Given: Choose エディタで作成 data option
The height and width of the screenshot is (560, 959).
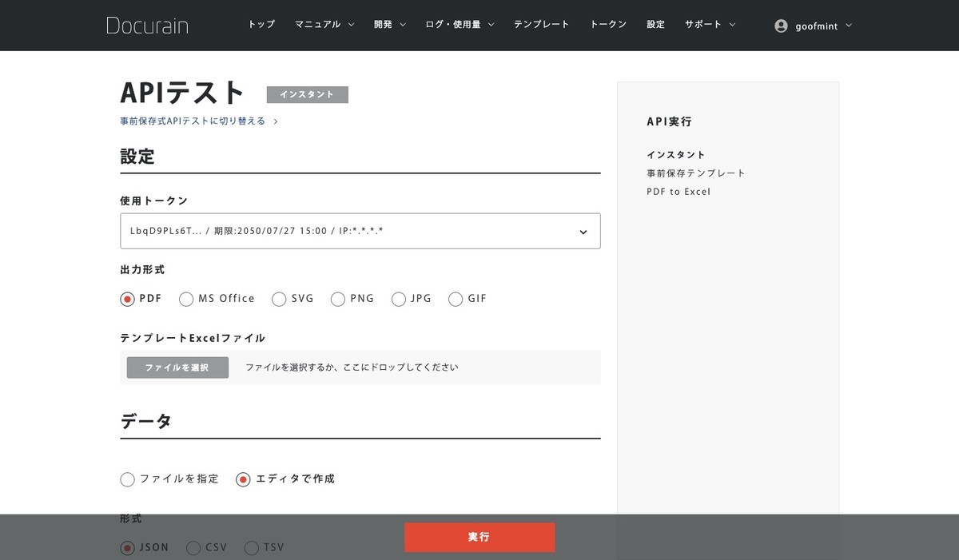Looking at the screenshot, I should click(x=285, y=479).
